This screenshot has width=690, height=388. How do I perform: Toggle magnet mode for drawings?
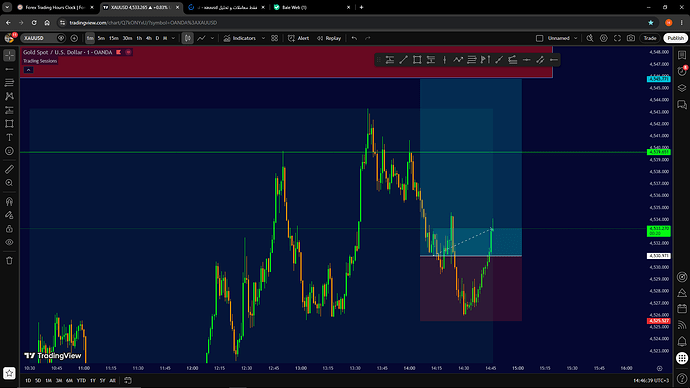[9, 201]
